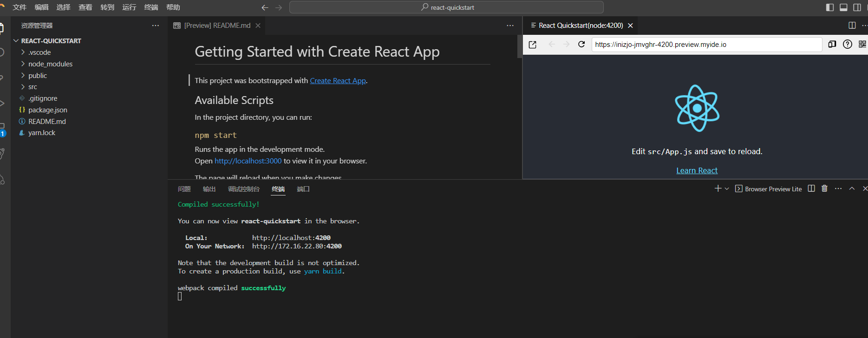Open the 查看 menu
Viewport: 868px width, 338px height.
tap(85, 7)
